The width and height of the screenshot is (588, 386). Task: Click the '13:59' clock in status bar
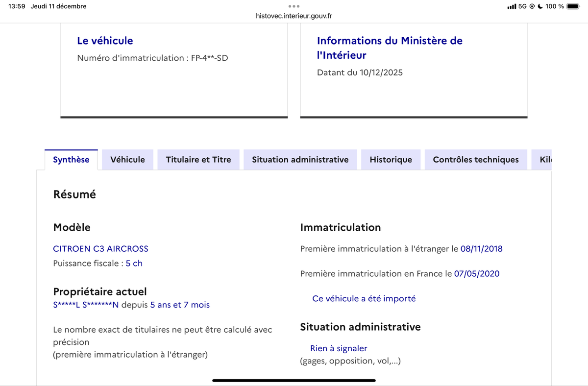pos(17,6)
